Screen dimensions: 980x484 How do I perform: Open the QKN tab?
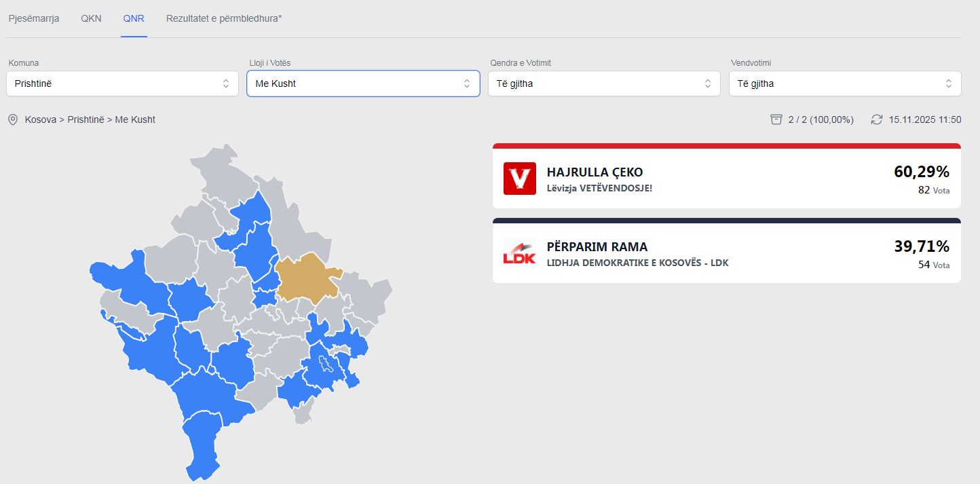coord(91,18)
